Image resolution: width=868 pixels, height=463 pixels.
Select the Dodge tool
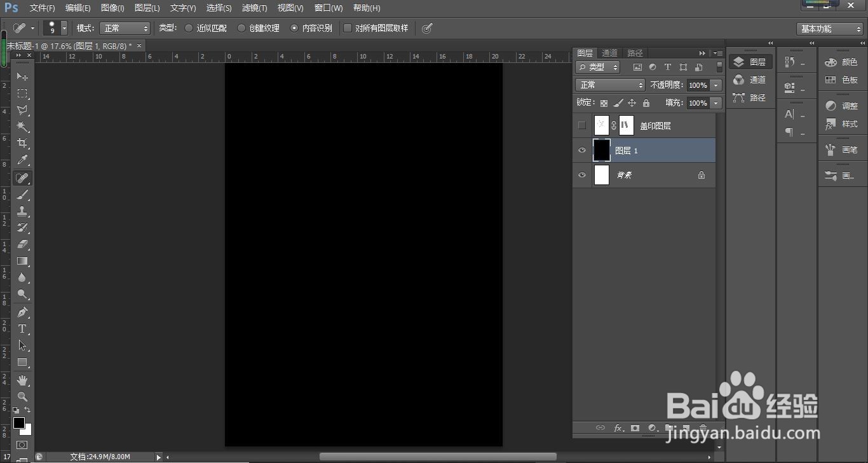point(22,294)
